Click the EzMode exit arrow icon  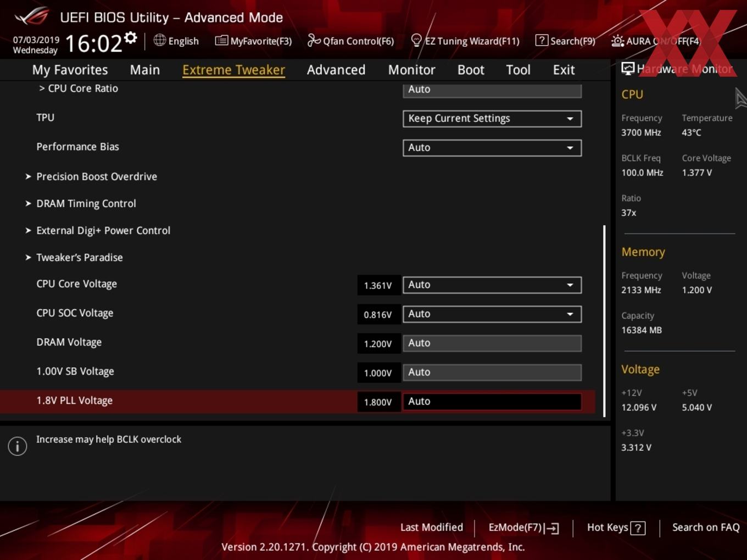(553, 528)
